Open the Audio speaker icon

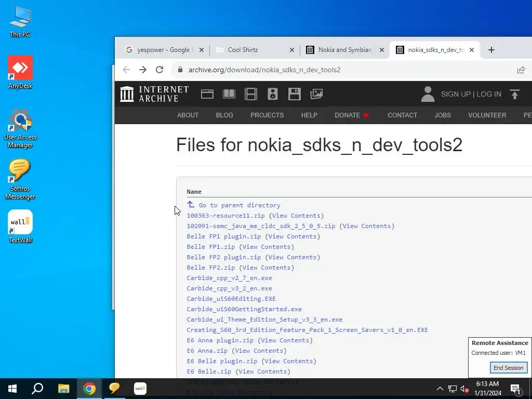coord(273,94)
